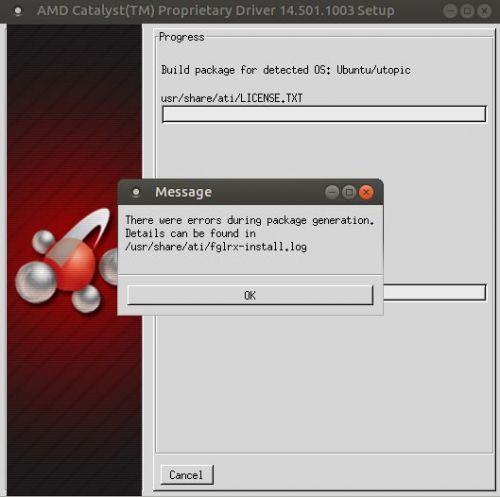Click the usr/share/ati/LICENSE.TXT label
Image resolution: width=500 pixels, height=497 pixels.
pos(232,98)
